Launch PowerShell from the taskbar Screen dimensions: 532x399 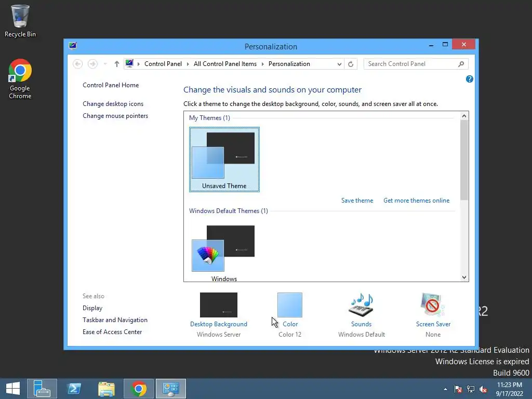[x=74, y=389]
